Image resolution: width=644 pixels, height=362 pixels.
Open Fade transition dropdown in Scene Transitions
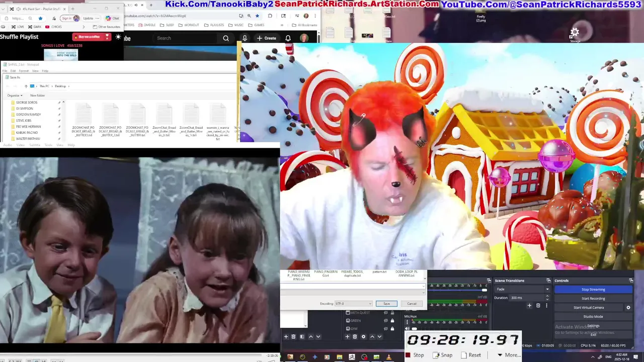click(x=522, y=289)
